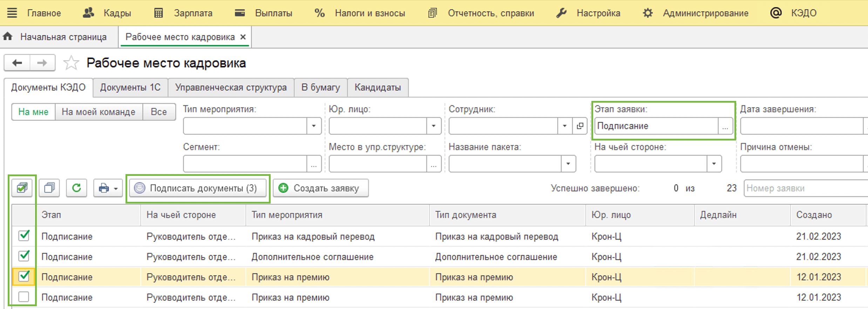The width and height of the screenshot is (868, 309).
Task: Open the Зарплата section
Action: coord(183,13)
